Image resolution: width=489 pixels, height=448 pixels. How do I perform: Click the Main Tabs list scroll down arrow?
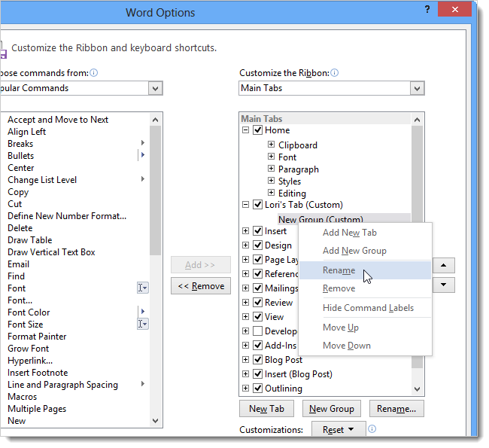click(x=417, y=389)
